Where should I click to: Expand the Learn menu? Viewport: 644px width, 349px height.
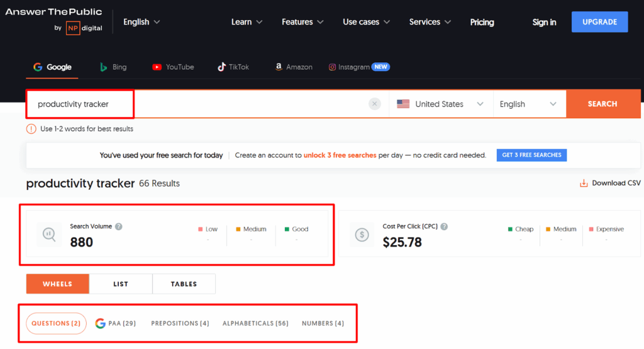[x=247, y=22]
